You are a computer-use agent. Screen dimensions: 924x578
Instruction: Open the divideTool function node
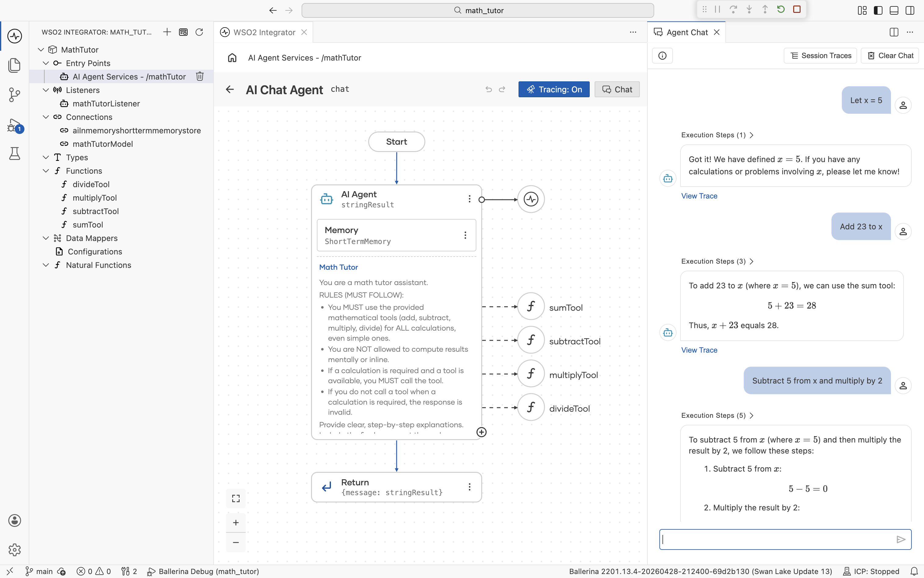tap(531, 407)
